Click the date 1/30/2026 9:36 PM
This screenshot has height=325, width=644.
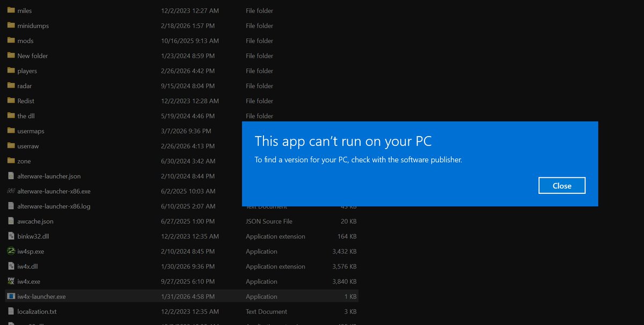pos(188,266)
